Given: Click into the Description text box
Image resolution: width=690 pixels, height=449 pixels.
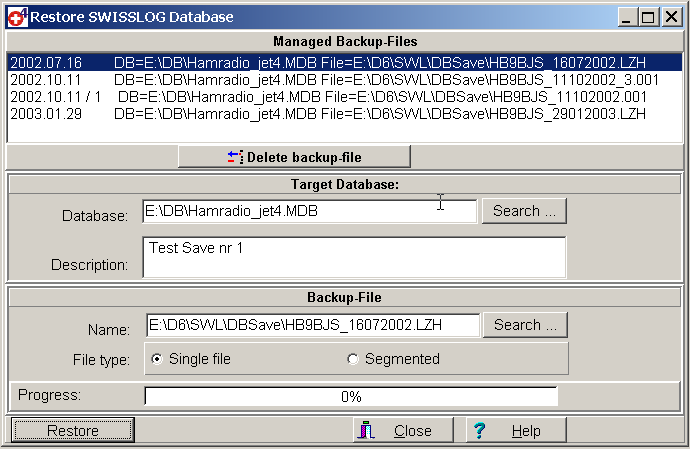Looking at the screenshot, I should coord(354,257).
